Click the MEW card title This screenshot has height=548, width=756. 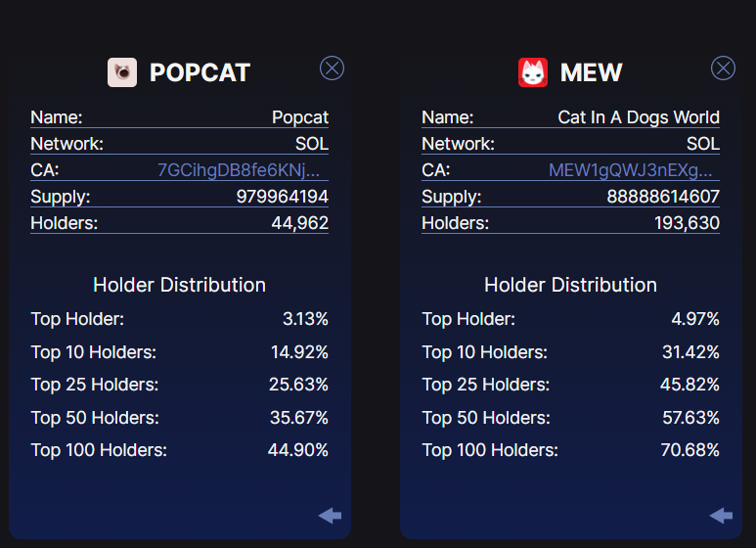click(591, 72)
